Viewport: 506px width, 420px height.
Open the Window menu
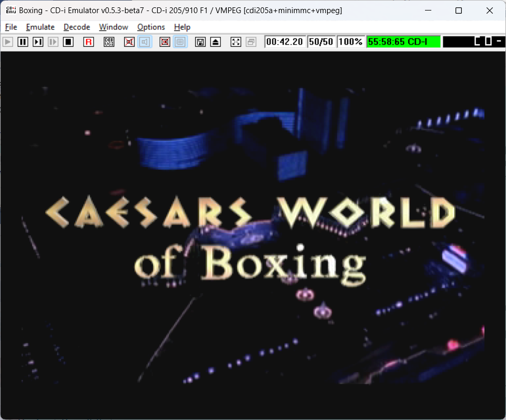pos(114,27)
